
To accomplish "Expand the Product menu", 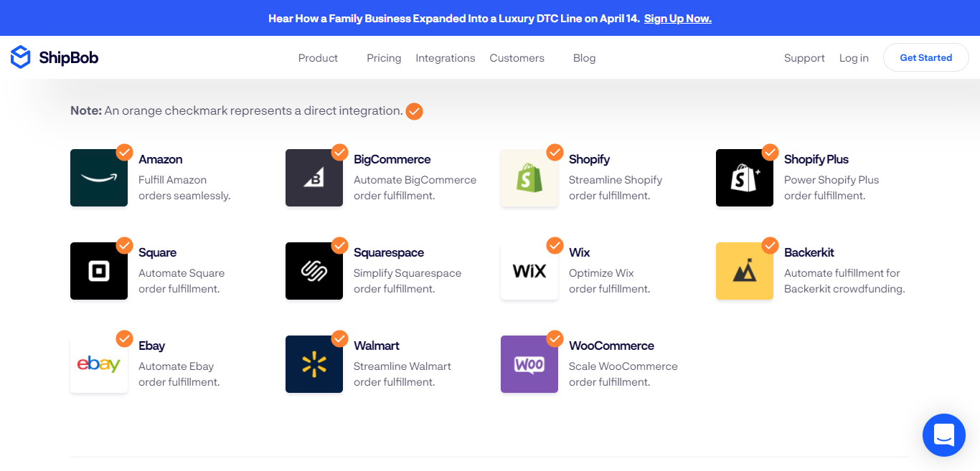I will 318,58.
